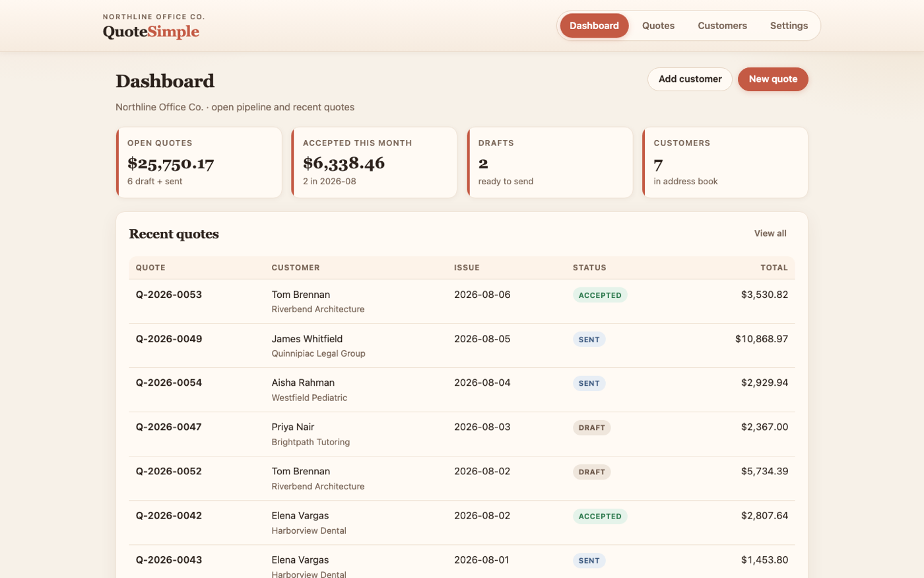Click issue date 2026-08-04

(x=482, y=382)
